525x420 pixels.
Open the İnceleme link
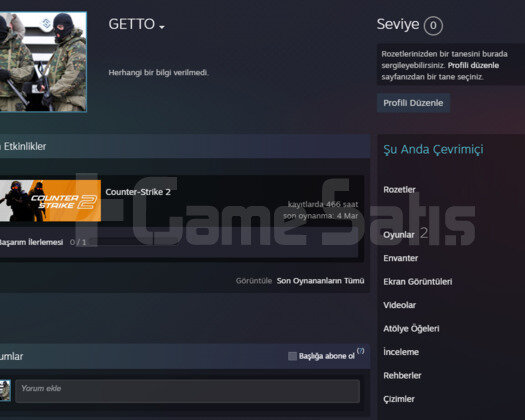pyautogui.click(x=401, y=352)
